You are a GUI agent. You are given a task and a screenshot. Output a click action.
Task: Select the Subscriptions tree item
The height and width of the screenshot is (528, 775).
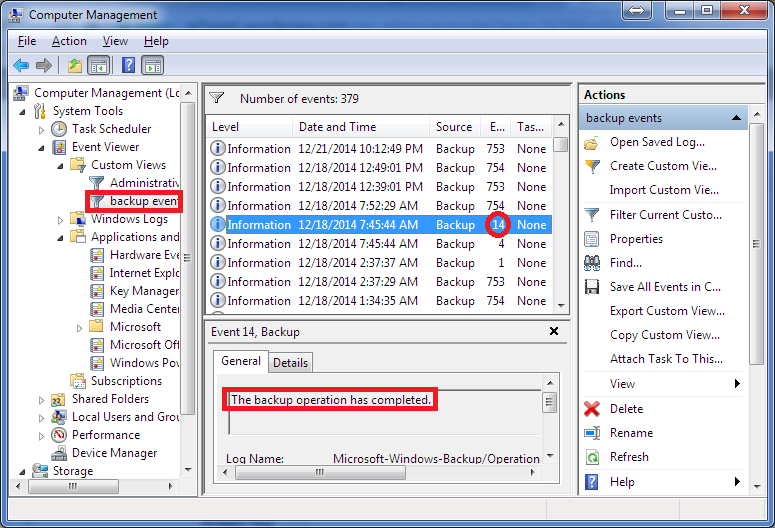click(x=126, y=381)
